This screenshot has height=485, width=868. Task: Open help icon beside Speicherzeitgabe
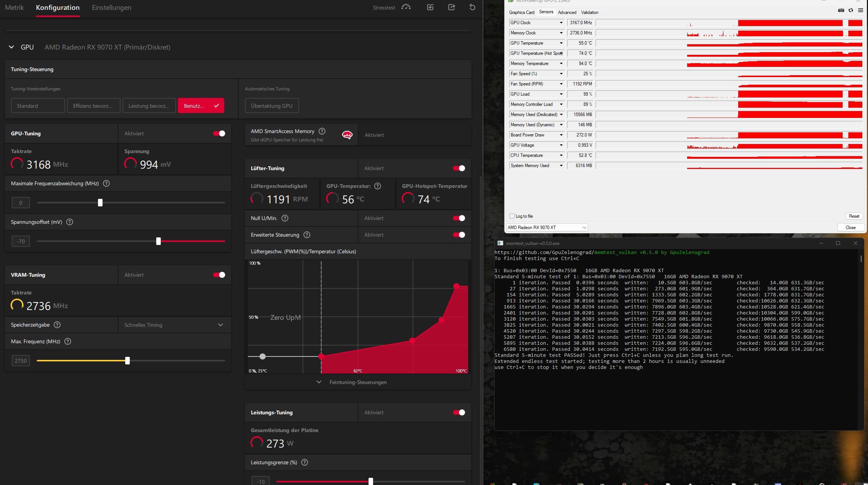tap(57, 325)
